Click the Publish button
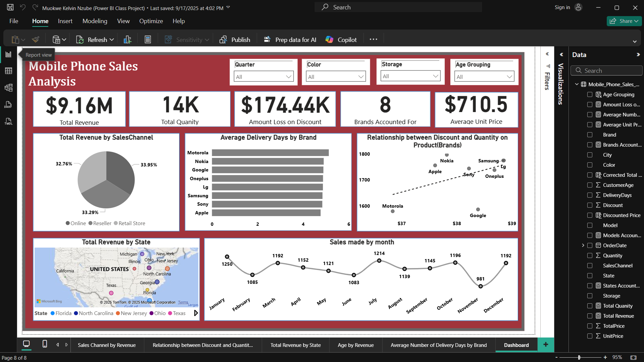This screenshot has width=644, height=362. point(235,40)
